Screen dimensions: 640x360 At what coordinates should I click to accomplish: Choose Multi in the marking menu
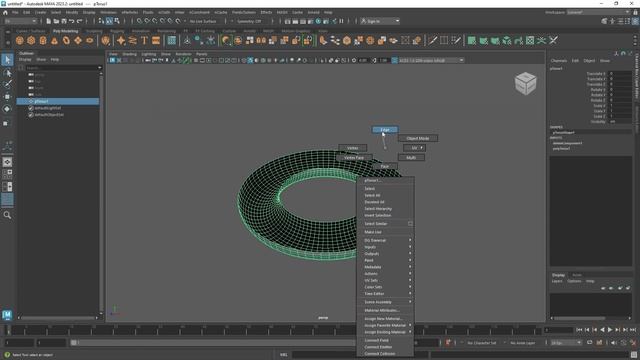tap(411, 158)
